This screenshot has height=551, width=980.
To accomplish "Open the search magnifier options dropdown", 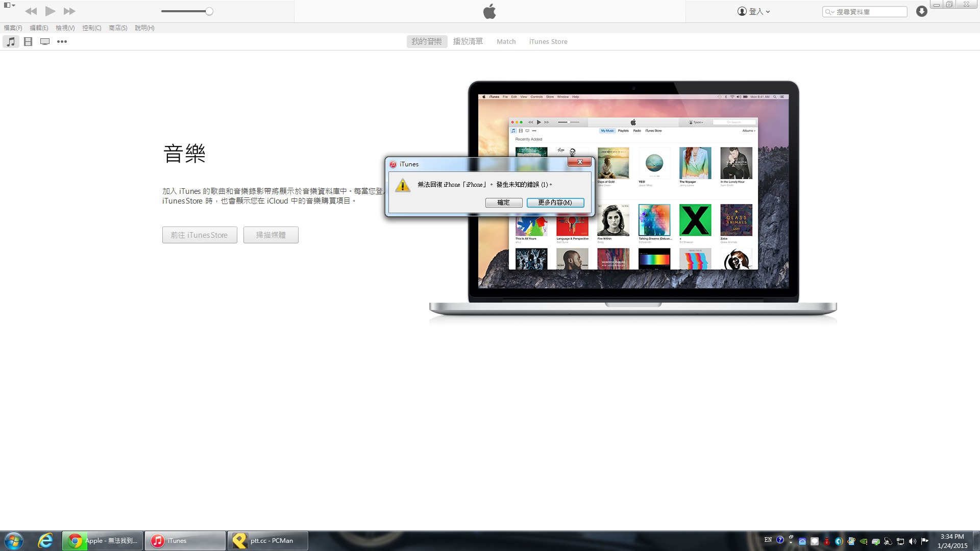I will 829,12.
